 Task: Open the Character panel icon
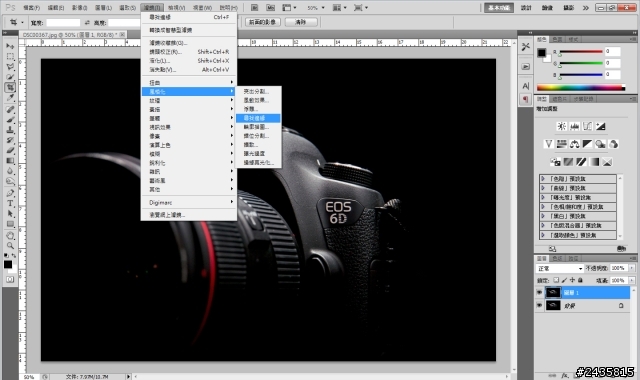click(x=526, y=86)
